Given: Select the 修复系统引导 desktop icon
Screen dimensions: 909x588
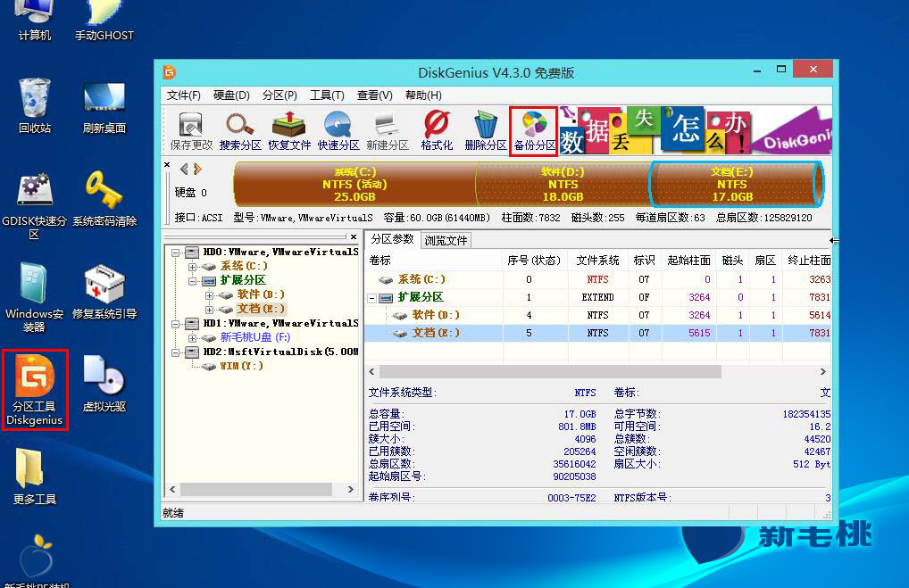Looking at the screenshot, I should 104,292.
